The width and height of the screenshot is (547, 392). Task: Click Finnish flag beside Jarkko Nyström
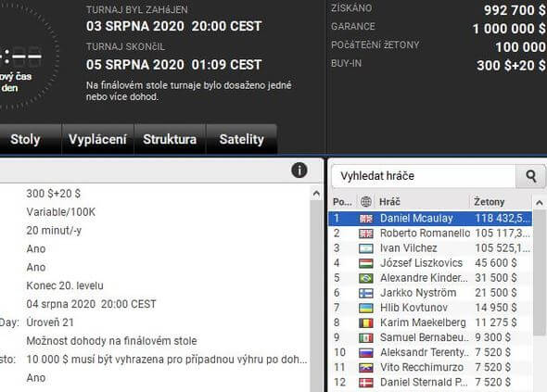pos(366,293)
